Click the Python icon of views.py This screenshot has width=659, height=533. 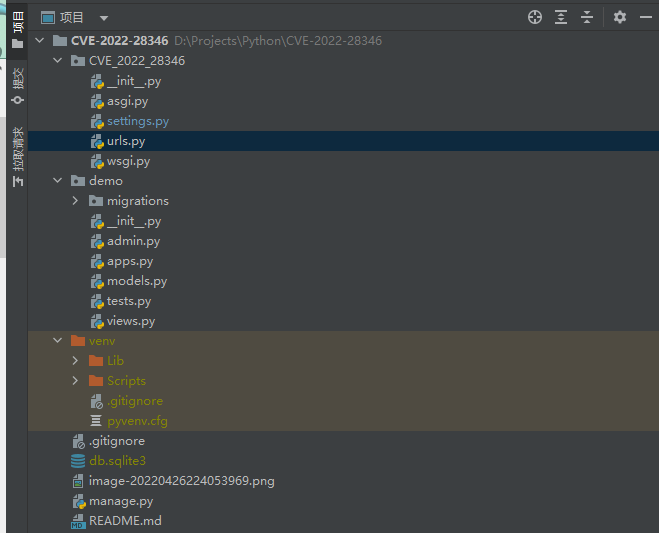pyautogui.click(x=97, y=322)
